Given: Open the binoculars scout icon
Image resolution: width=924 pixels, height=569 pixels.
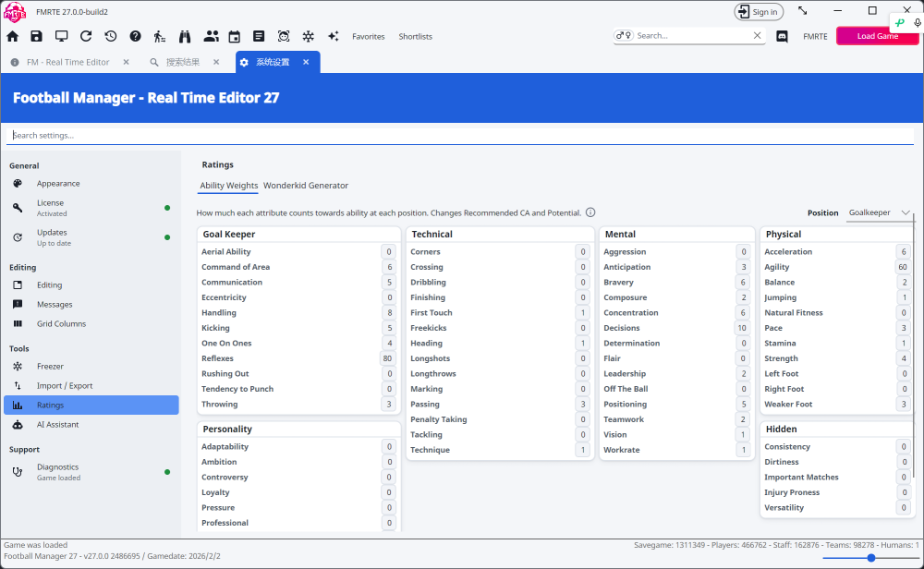Looking at the screenshot, I should 185,37.
